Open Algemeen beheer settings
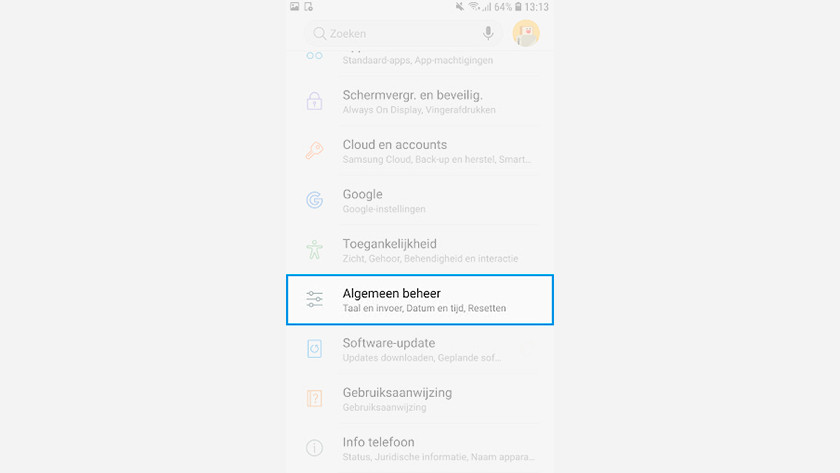This screenshot has height=473, width=840. 420,299
